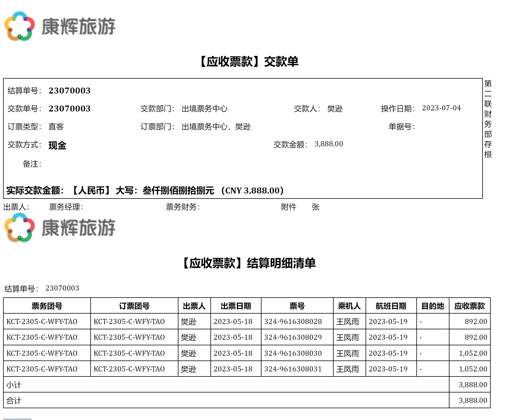Click the 合计 total row label
This screenshot has width=521, height=420.
point(14,400)
